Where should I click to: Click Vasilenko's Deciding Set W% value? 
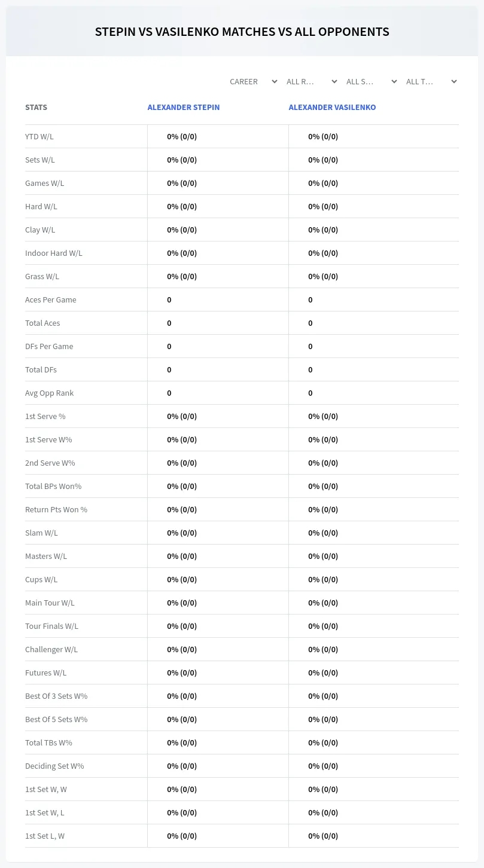323,766
